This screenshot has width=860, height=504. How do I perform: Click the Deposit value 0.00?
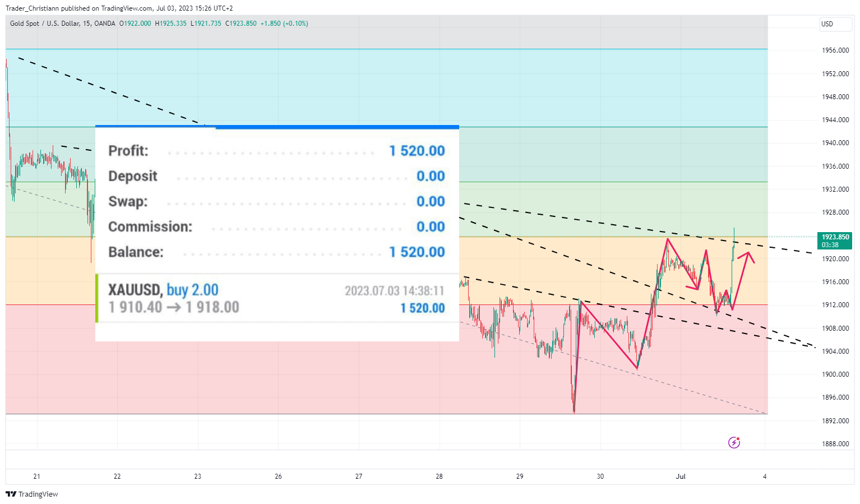431,176
